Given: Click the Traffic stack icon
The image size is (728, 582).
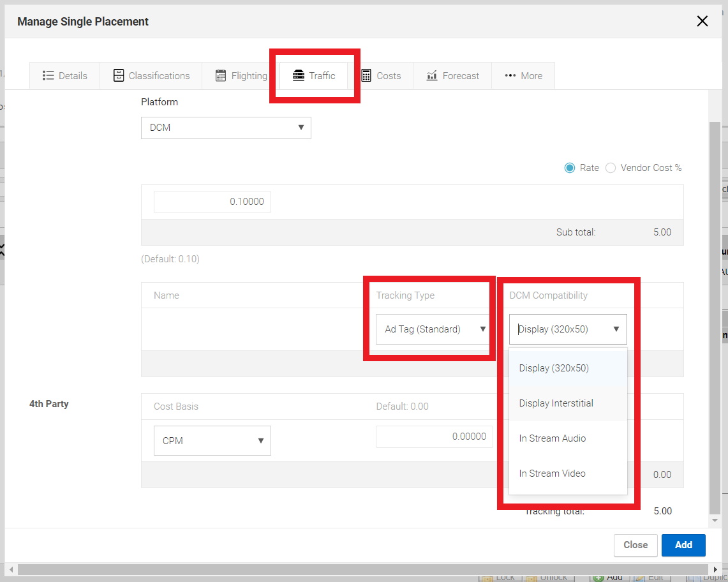Looking at the screenshot, I should 299,75.
